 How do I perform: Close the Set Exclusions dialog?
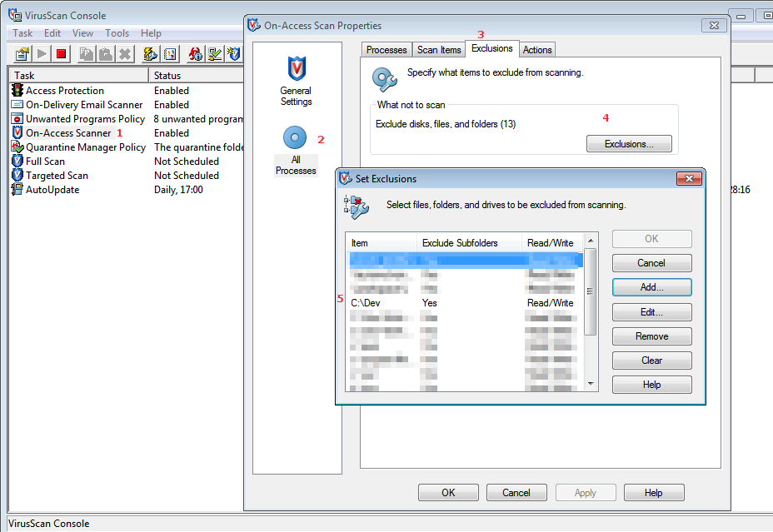[x=689, y=178]
